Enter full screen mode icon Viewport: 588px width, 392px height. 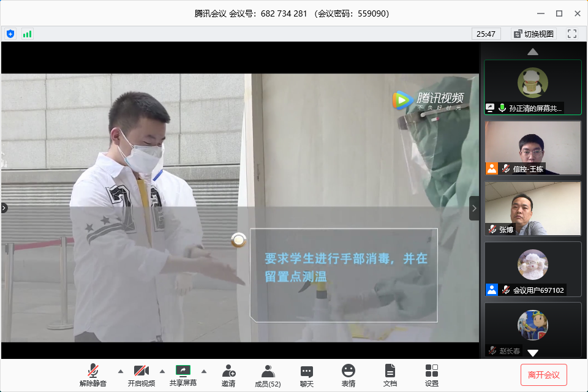click(x=572, y=34)
